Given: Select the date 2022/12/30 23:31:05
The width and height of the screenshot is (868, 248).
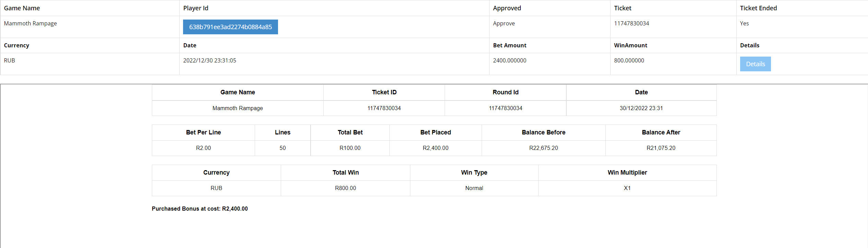Looking at the screenshot, I should pyautogui.click(x=209, y=60).
